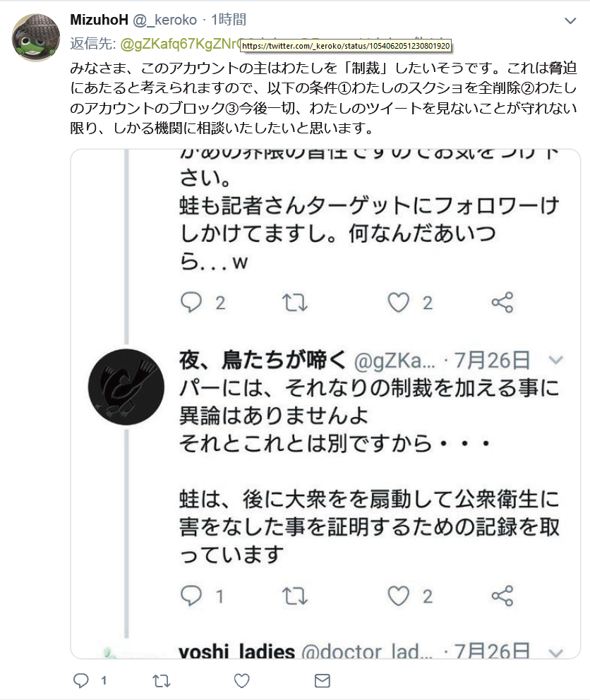Expand chevron on 夜、鳥たちが啼く embedded tweet

(x=555, y=361)
